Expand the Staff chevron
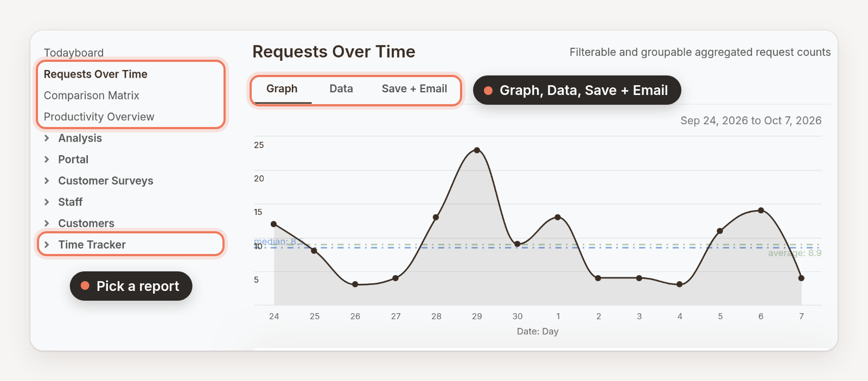Viewport: 868px width, 381px height. coord(47,202)
